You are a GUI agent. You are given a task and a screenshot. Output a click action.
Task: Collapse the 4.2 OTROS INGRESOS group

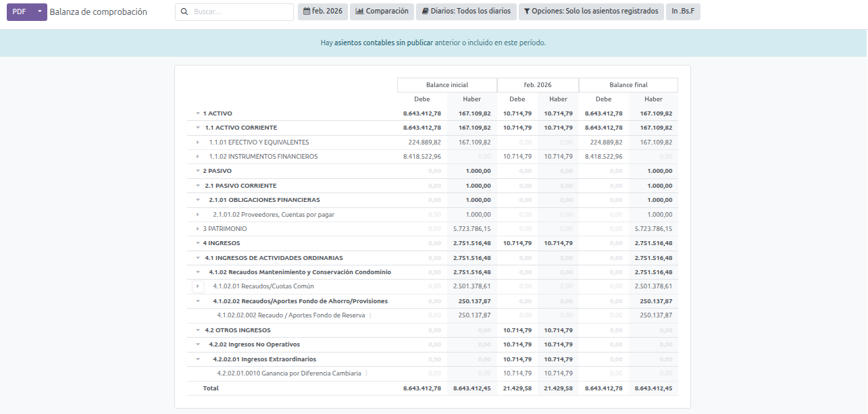click(x=198, y=330)
